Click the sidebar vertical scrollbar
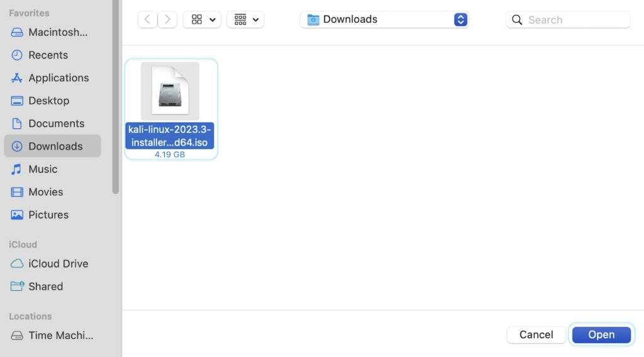Image resolution: width=644 pixels, height=357 pixels. [116, 97]
